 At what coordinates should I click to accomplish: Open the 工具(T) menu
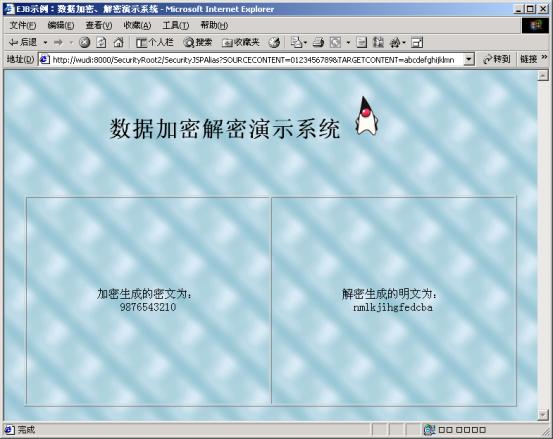pyautogui.click(x=176, y=25)
